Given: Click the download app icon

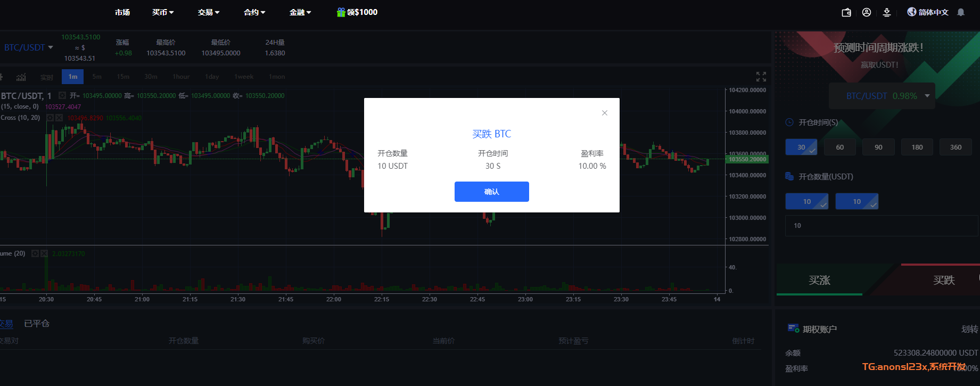Looking at the screenshot, I should pyautogui.click(x=887, y=12).
